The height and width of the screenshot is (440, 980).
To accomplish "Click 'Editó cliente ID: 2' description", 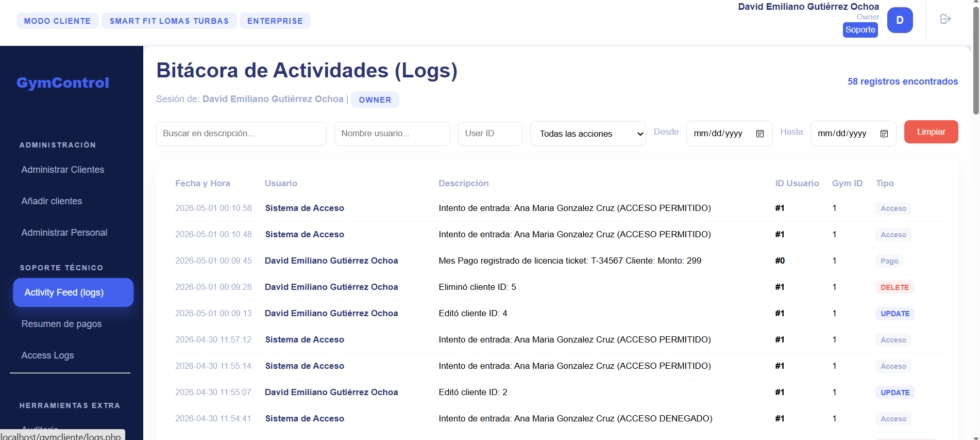I will tap(473, 393).
